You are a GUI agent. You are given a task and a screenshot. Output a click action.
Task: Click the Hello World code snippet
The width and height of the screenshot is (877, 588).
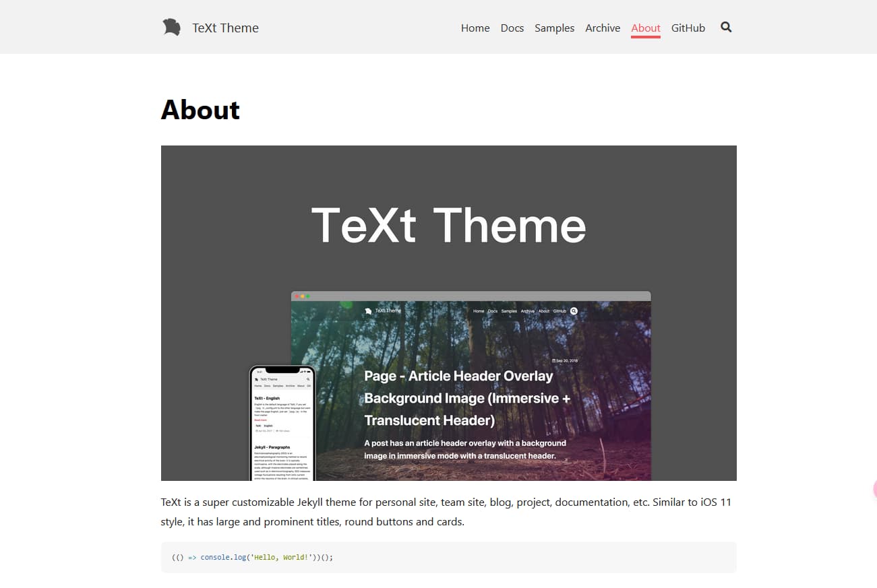[x=253, y=557]
